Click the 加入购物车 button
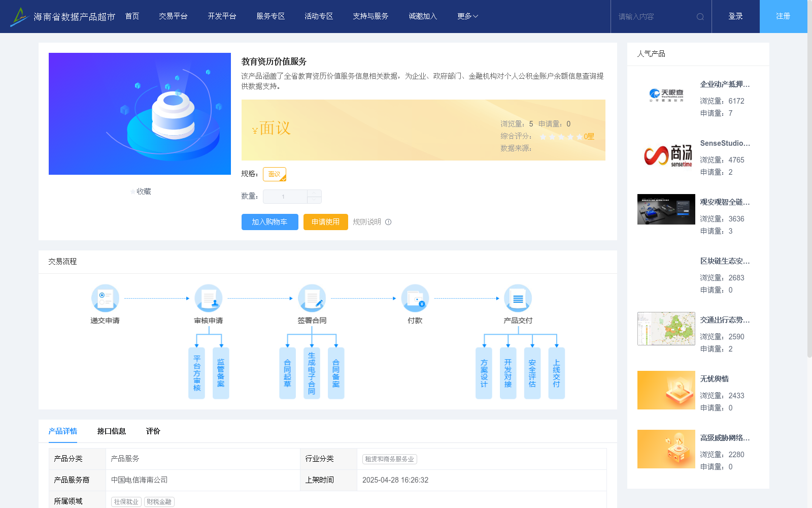The width and height of the screenshot is (812, 508). pyautogui.click(x=270, y=222)
